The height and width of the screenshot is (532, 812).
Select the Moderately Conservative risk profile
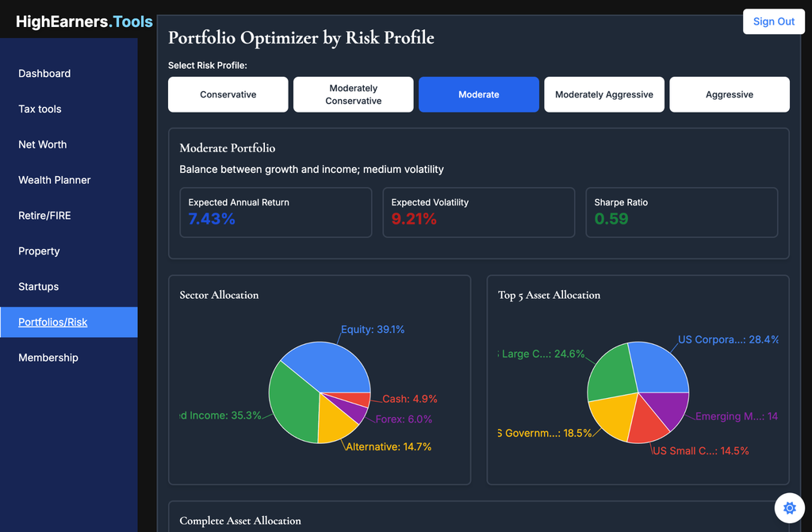353,94
